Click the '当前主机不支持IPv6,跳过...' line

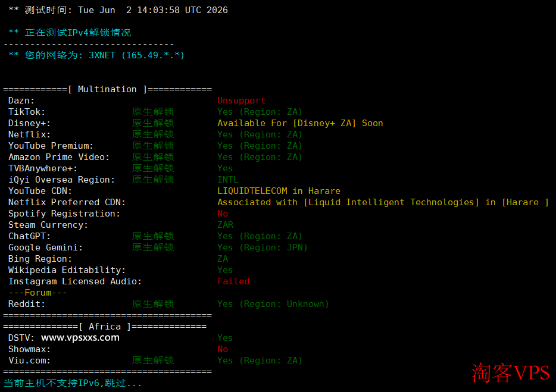[73, 384]
